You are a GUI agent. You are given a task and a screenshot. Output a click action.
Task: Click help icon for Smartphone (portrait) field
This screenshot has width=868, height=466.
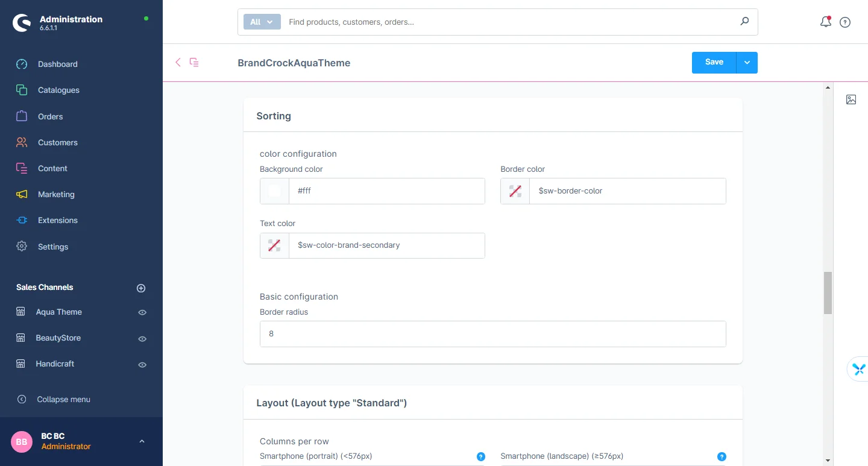[x=481, y=457]
